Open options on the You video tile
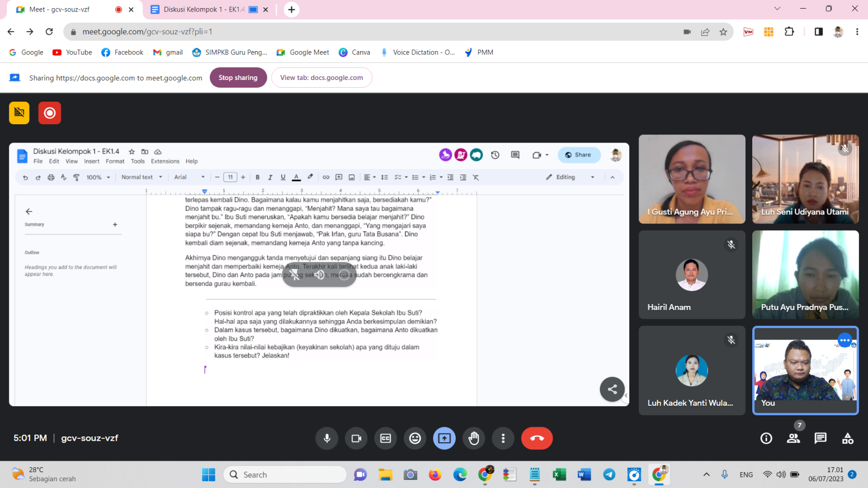The height and width of the screenshot is (488, 868). 844,340
